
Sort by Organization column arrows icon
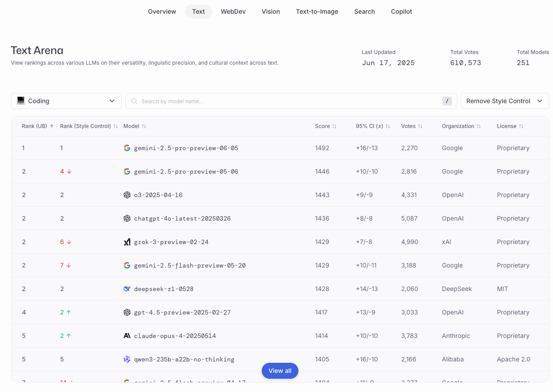(x=479, y=126)
